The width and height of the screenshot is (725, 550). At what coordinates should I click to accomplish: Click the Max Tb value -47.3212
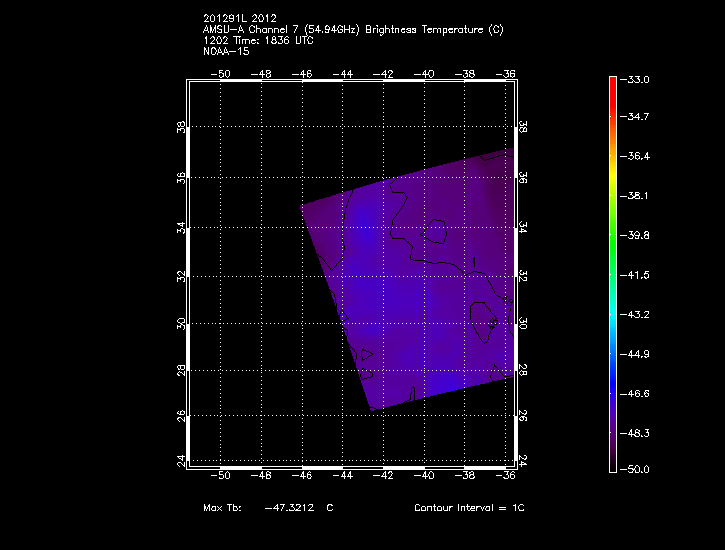289,508
